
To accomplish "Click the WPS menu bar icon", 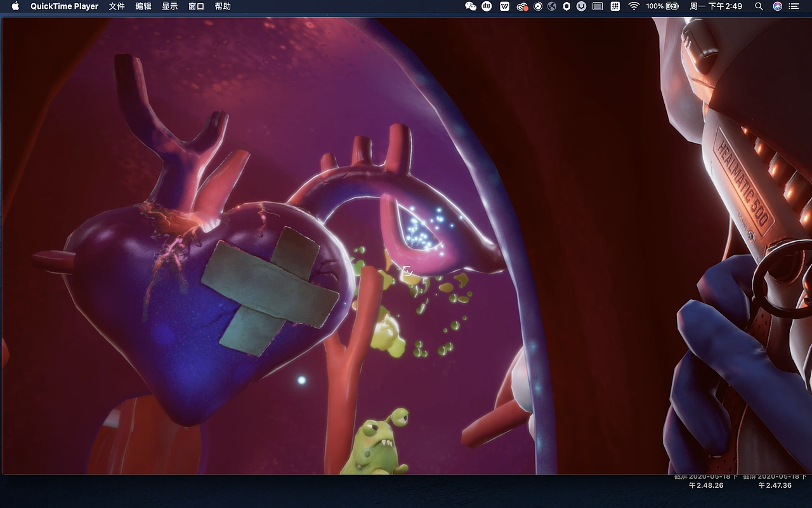I will (x=505, y=6).
